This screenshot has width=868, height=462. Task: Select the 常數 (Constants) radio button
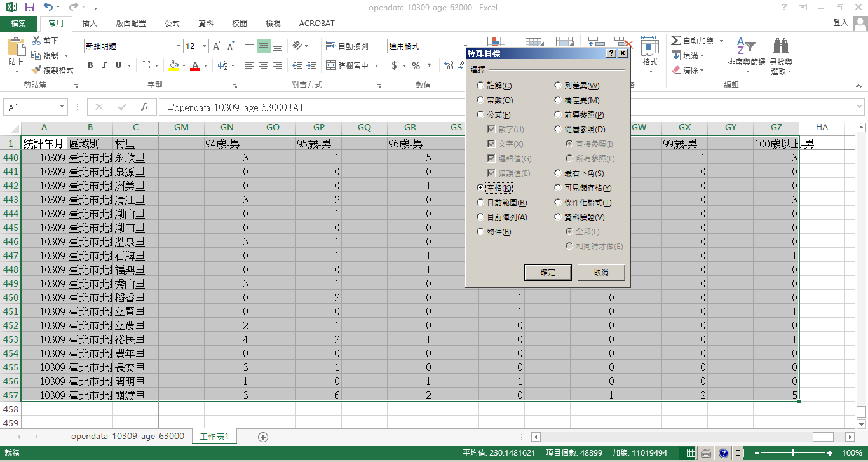pos(481,100)
